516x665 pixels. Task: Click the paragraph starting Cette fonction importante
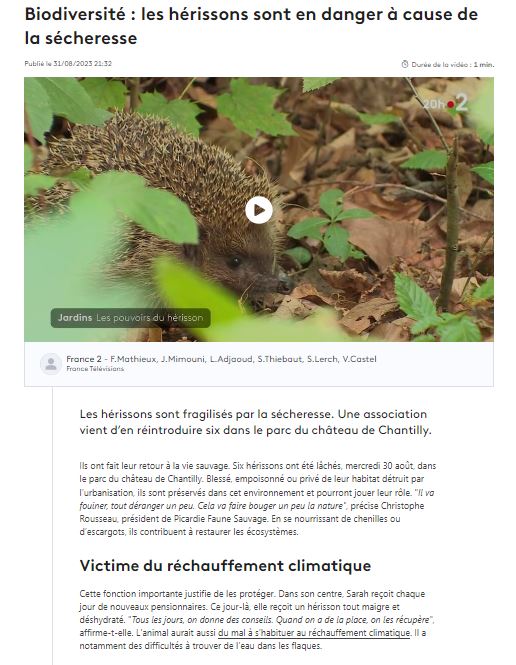(x=257, y=620)
